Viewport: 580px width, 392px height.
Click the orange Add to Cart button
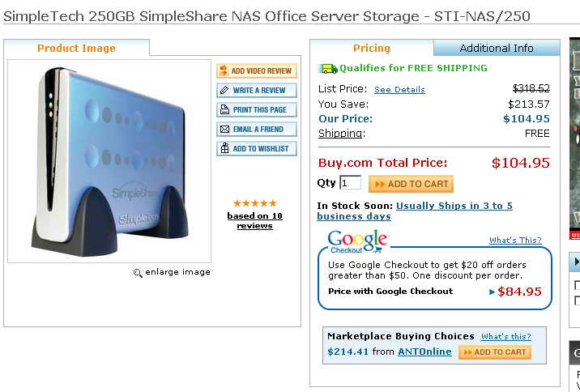click(x=411, y=184)
